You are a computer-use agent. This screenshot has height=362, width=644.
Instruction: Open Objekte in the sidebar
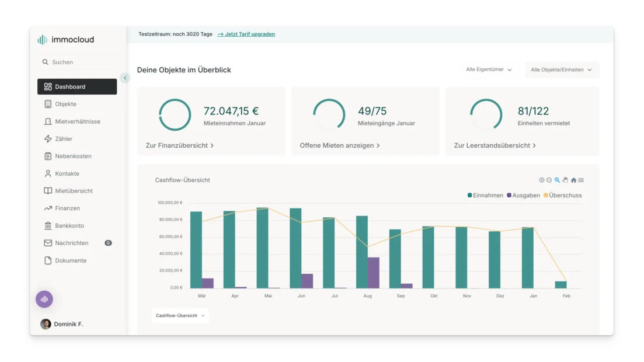click(65, 104)
